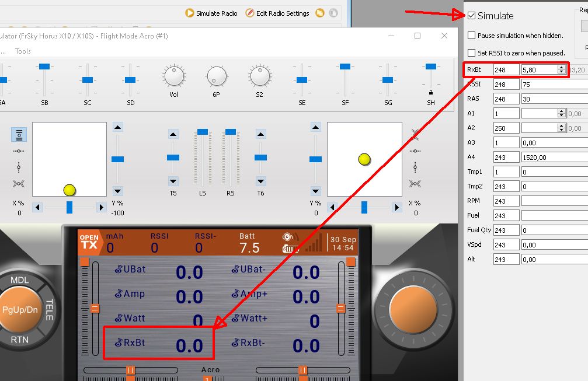The image size is (588, 381).
Task: Toggle right stick vertical lock icon
Action: point(415,167)
